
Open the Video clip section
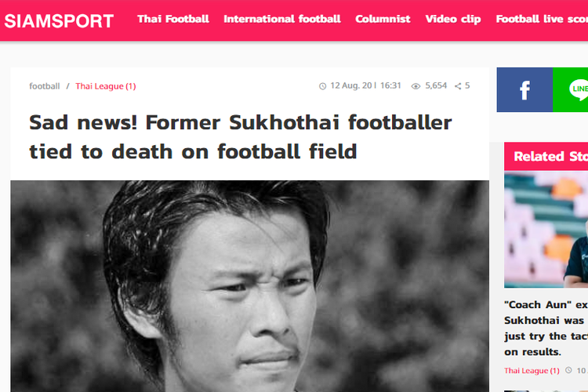[x=453, y=19]
